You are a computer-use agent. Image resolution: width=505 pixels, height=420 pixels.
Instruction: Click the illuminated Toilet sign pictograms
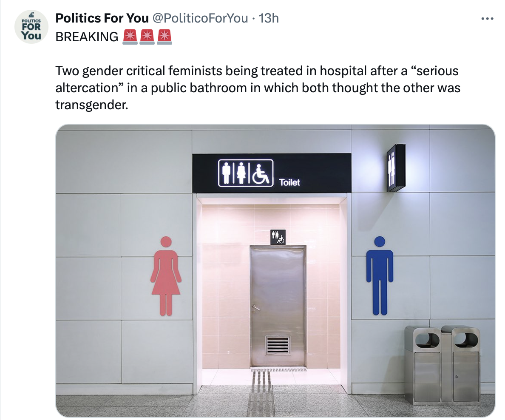246,173
